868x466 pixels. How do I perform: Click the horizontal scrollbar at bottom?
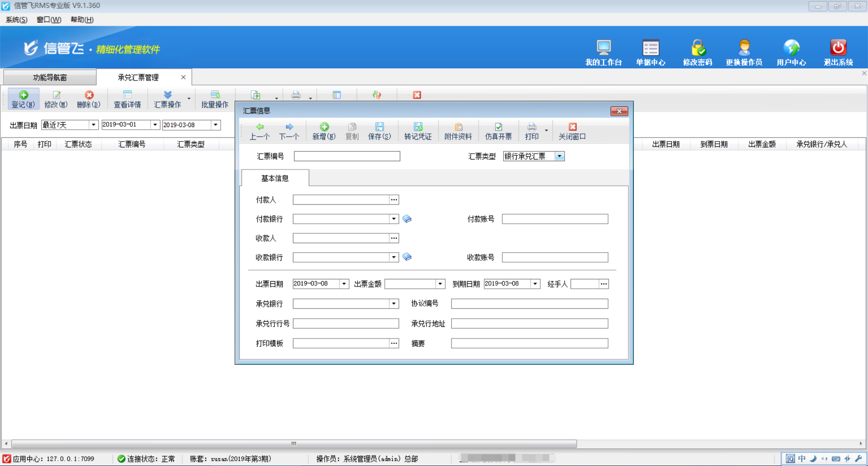[x=294, y=443]
